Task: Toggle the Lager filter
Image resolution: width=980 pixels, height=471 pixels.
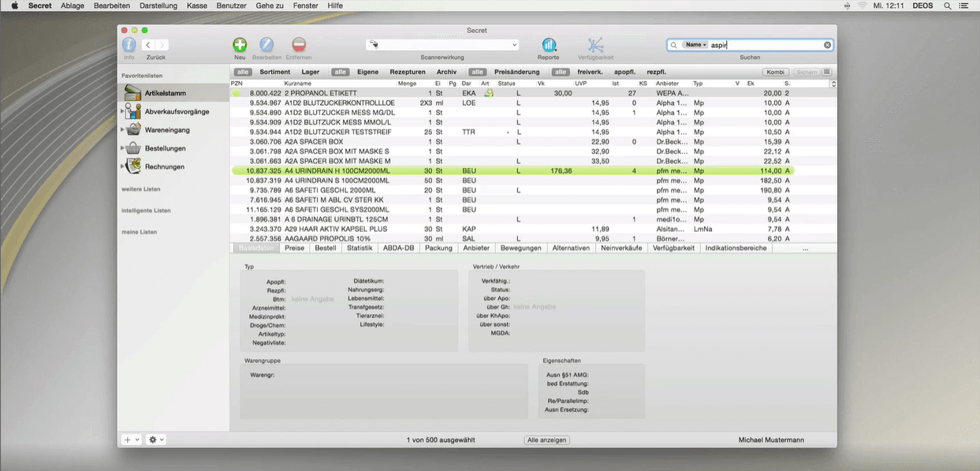Action: 311,72
